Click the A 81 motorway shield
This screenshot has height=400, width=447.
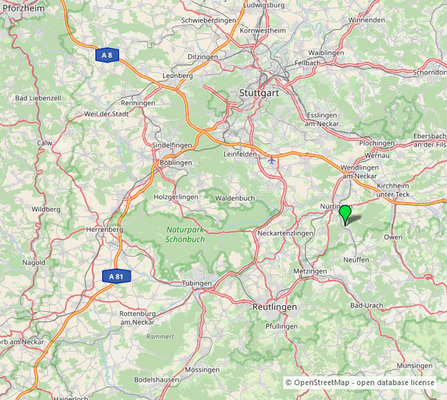[x=116, y=276]
